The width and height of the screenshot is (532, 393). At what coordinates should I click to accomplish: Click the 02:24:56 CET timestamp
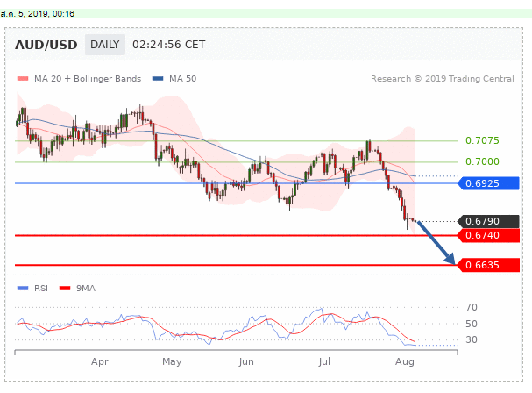tap(168, 45)
